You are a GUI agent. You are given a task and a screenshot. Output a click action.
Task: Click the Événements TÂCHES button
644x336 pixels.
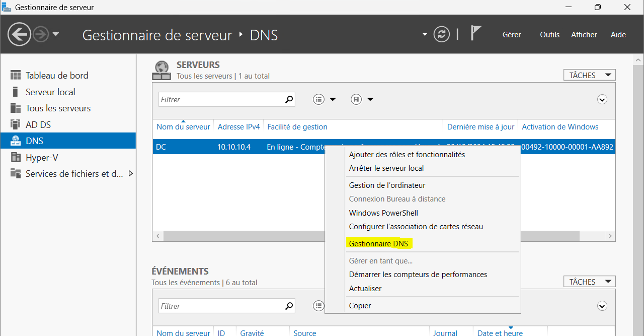click(x=589, y=282)
